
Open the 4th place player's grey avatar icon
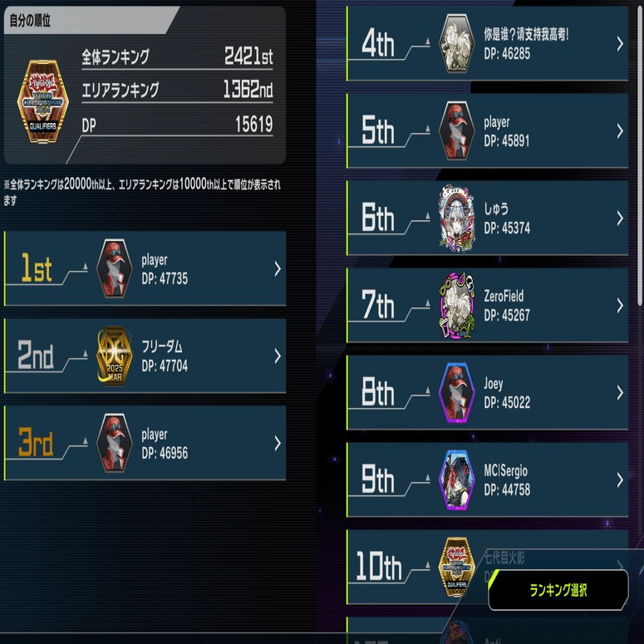(x=456, y=43)
